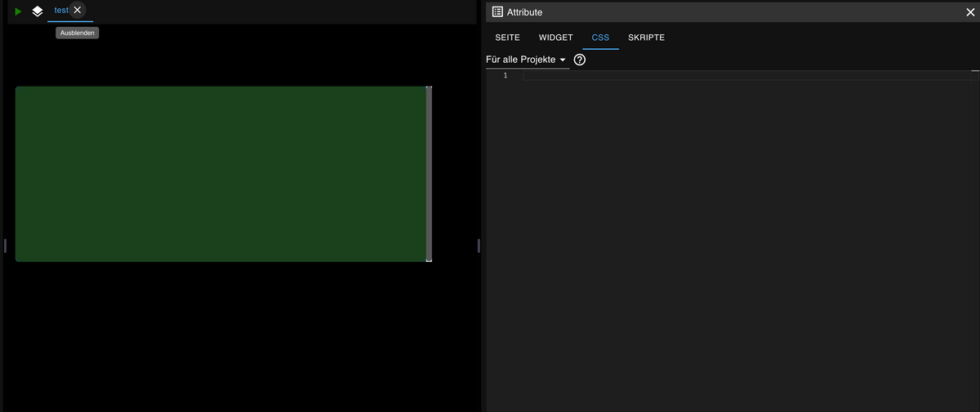Image resolution: width=980 pixels, height=412 pixels.
Task: Select the test view tab
Action: [60, 10]
